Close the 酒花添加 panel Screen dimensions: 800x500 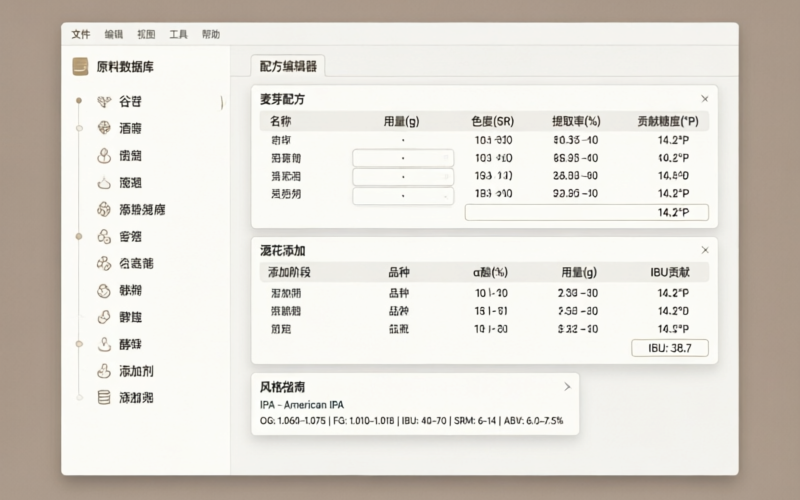pyautogui.click(x=705, y=250)
